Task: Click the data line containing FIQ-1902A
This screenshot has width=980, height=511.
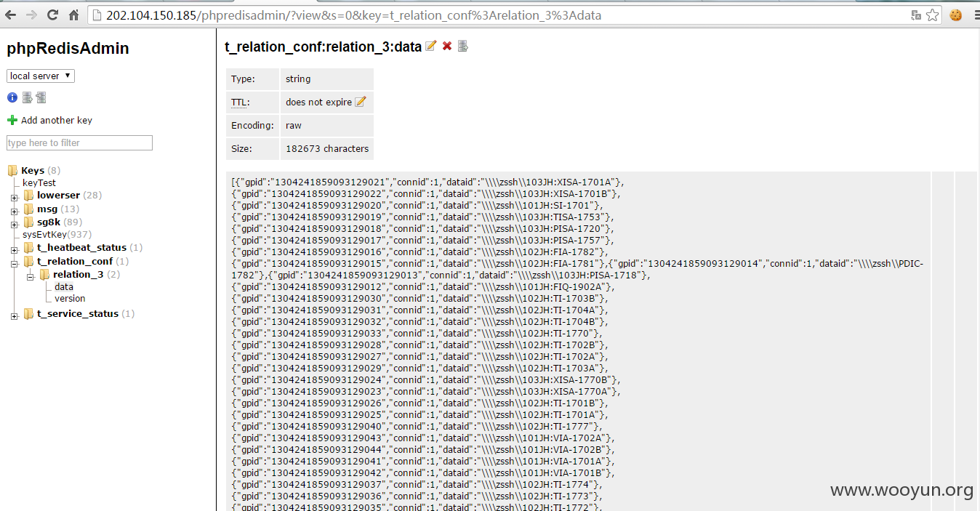Action: coord(424,286)
